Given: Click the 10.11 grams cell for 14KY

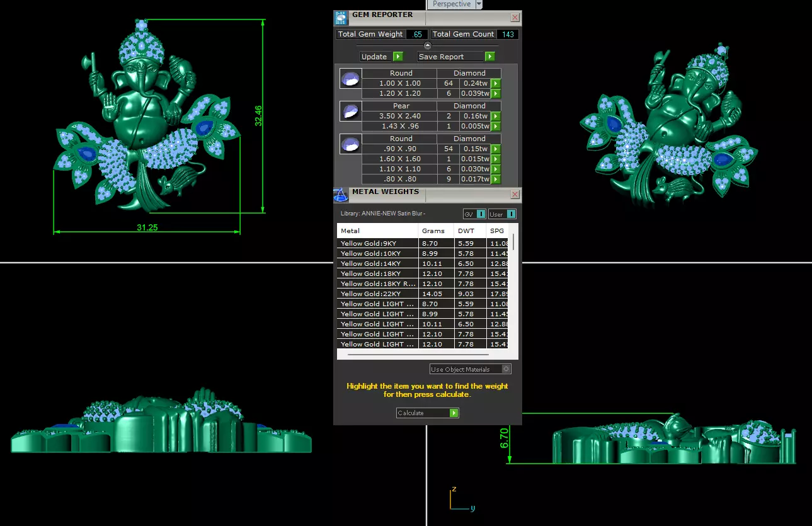Looking at the screenshot, I should click(436, 263).
